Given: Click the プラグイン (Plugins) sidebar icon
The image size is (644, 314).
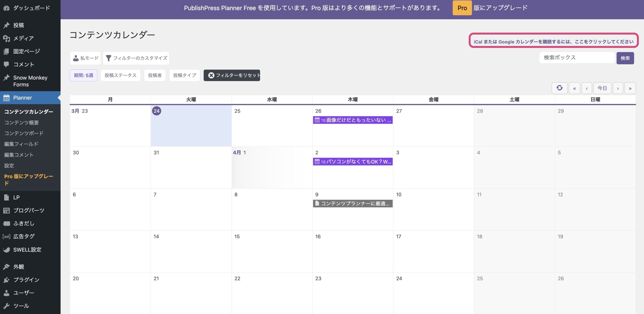Looking at the screenshot, I should tap(6, 280).
